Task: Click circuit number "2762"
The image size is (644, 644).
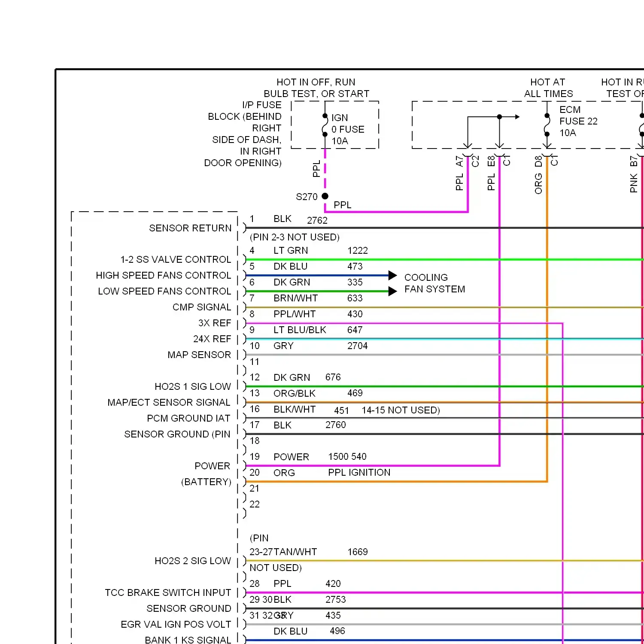Action: coord(317,220)
